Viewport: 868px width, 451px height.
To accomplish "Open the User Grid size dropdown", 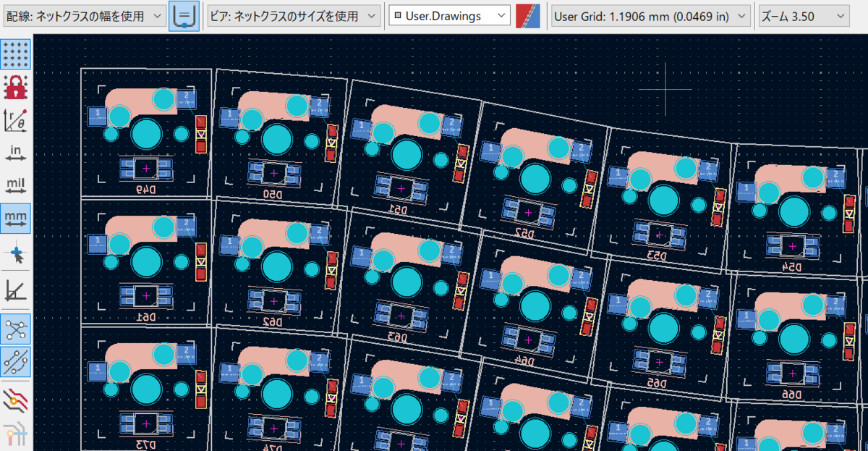I will point(650,16).
